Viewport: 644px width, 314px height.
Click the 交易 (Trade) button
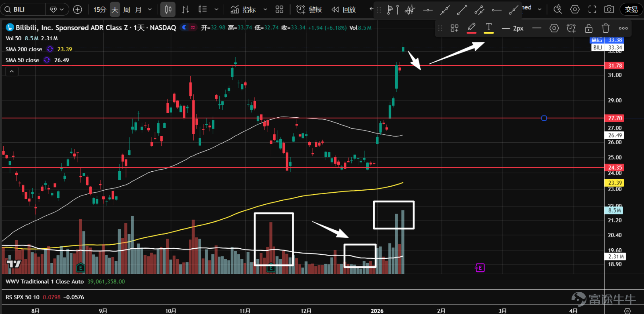click(631, 9)
